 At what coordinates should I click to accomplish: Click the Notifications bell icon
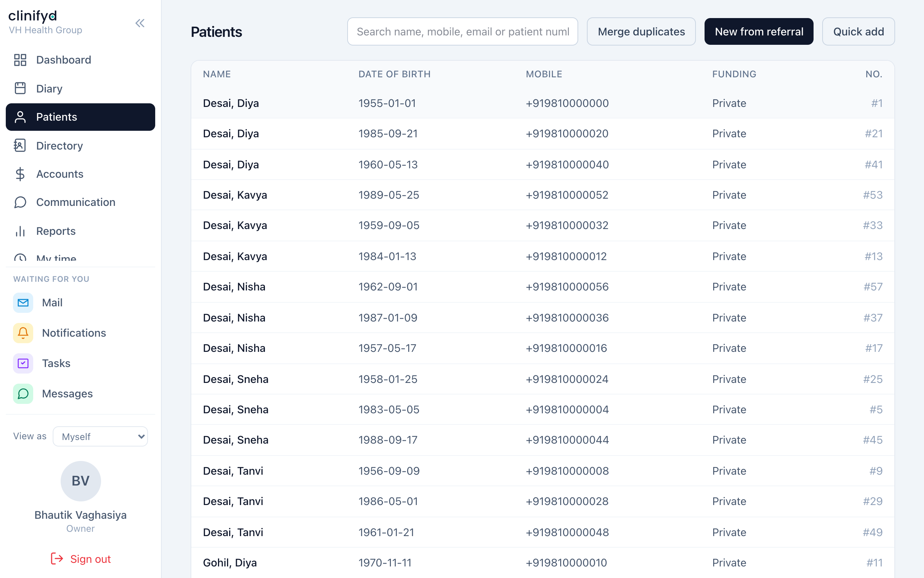pyautogui.click(x=23, y=333)
